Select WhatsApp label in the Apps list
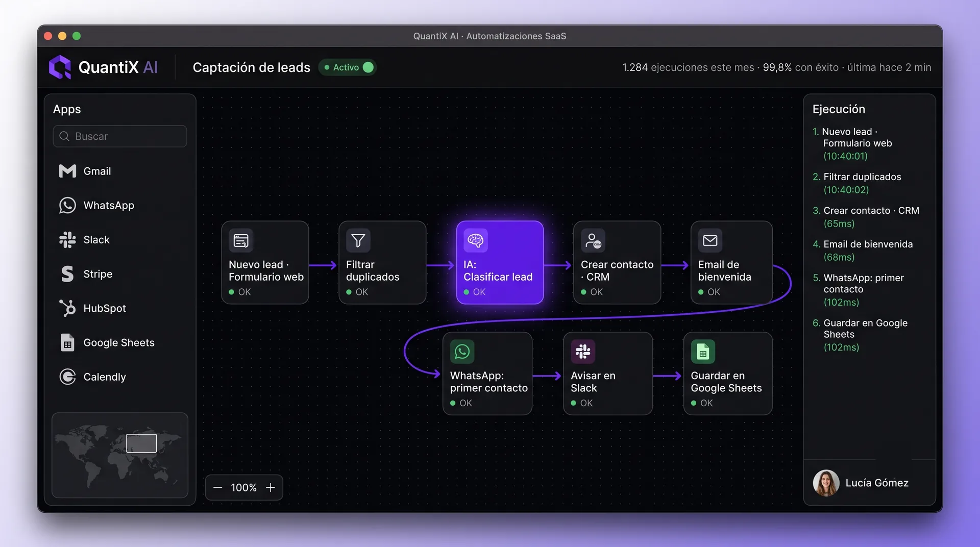The image size is (980, 547). pos(109,206)
